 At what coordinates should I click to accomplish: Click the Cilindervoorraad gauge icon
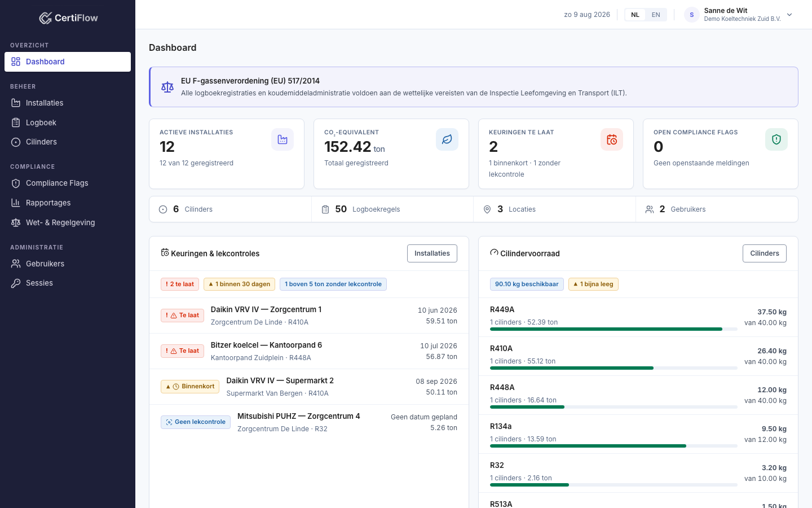494,253
